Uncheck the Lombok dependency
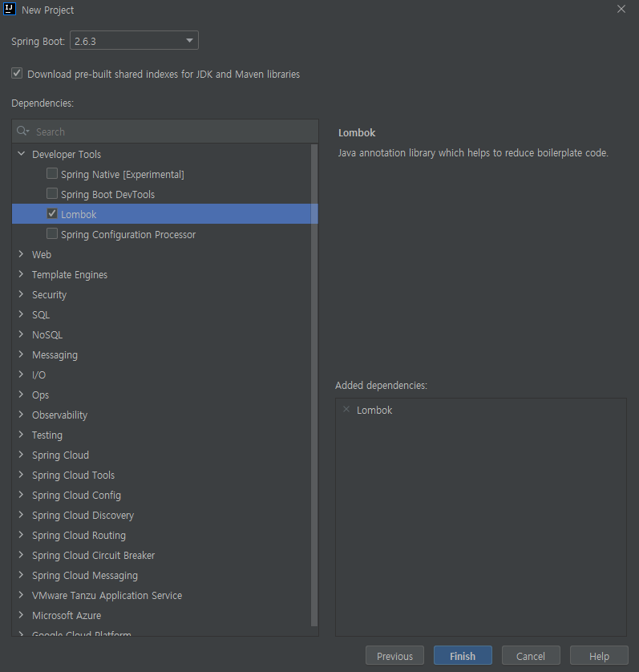Viewport: 639px width, 672px height. (52, 213)
